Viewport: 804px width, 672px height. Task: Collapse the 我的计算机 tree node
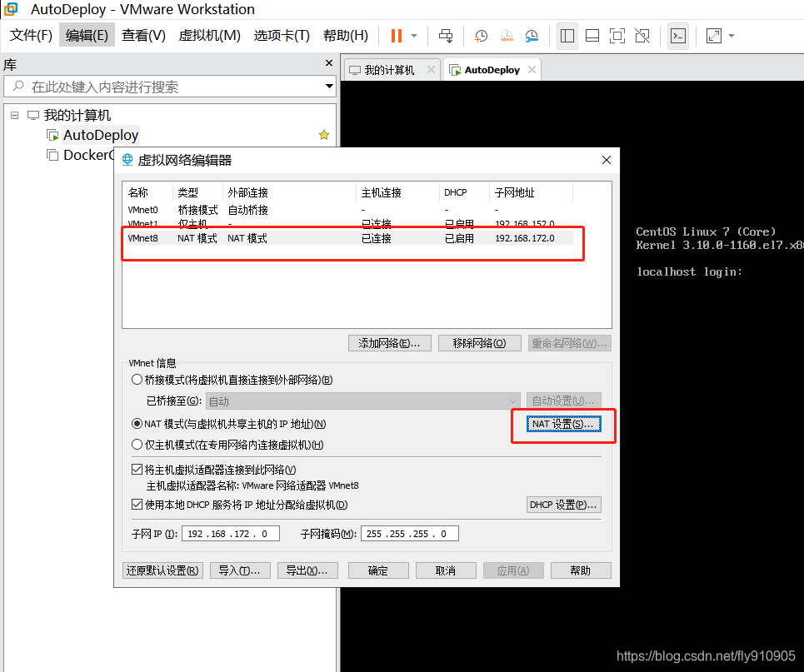[14, 116]
